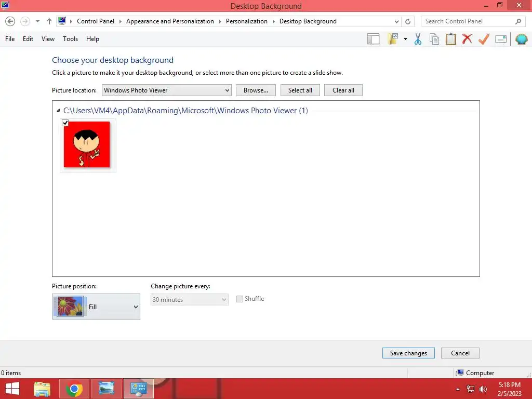Open the 30 minutes interval dropdown

189,300
